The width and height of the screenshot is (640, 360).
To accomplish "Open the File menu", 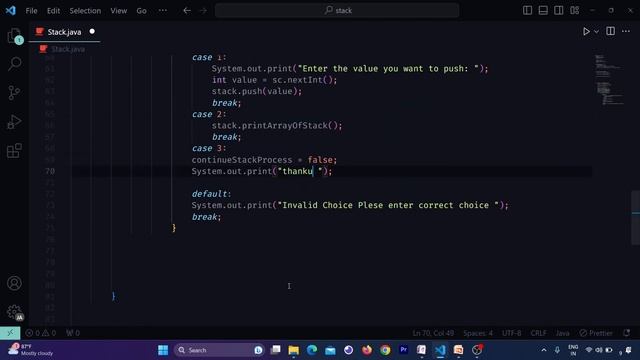I will coord(31,11).
